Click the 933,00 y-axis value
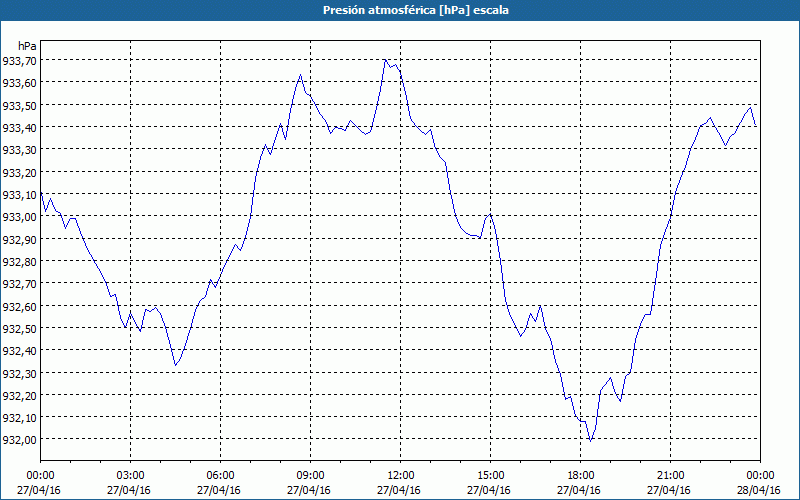This screenshot has width=800, height=500. tap(19, 216)
